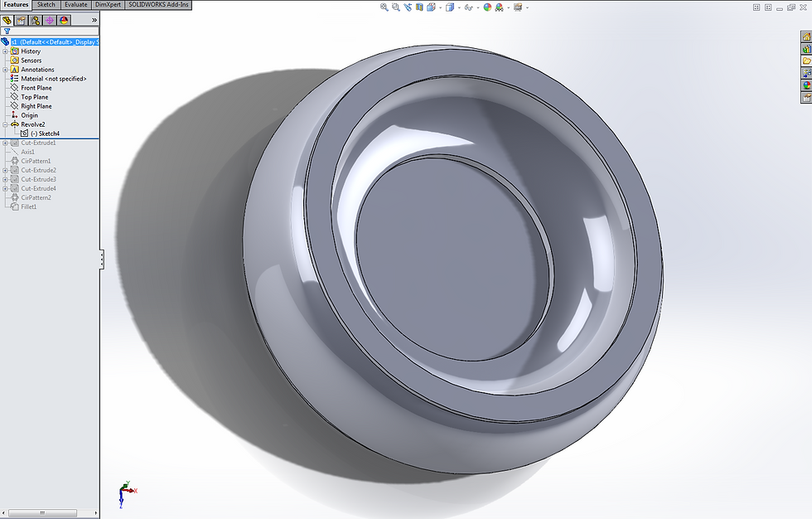Open View Palette task pane tab
This screenshot has height=519, width=812.
click(x=806, y=73)
